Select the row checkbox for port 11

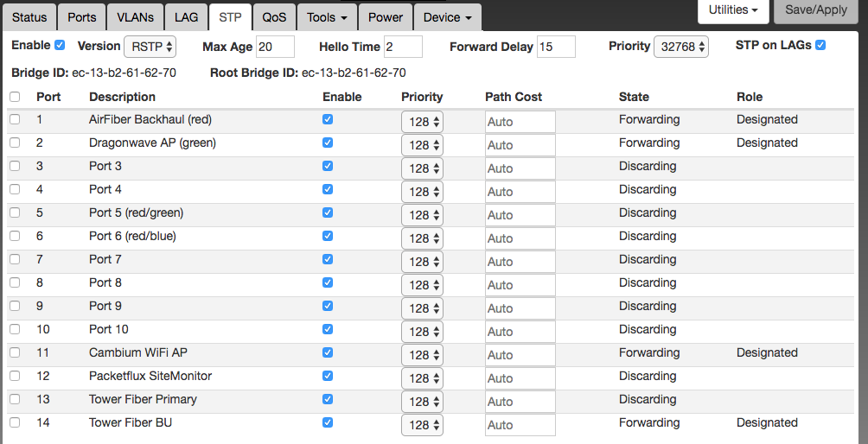point(15,352)
